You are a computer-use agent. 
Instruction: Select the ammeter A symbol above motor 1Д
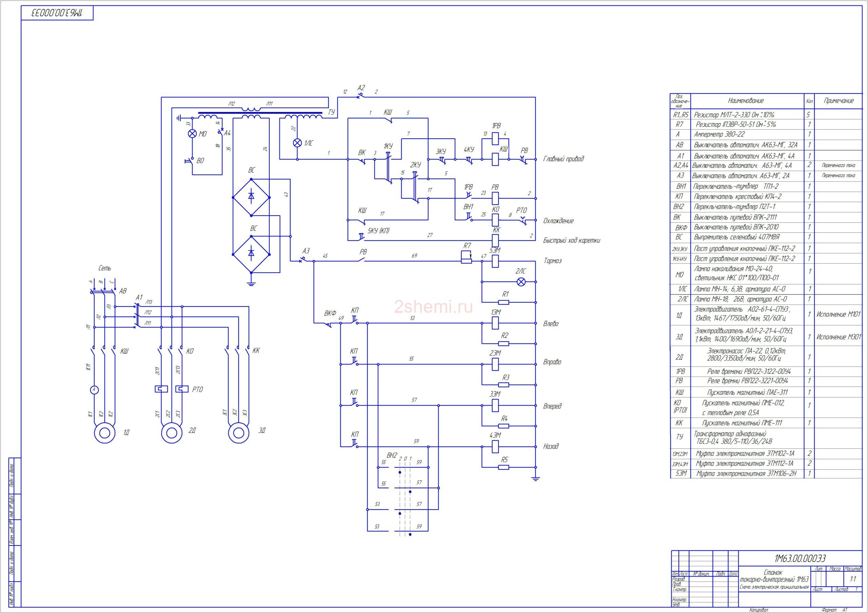[94, 390]
